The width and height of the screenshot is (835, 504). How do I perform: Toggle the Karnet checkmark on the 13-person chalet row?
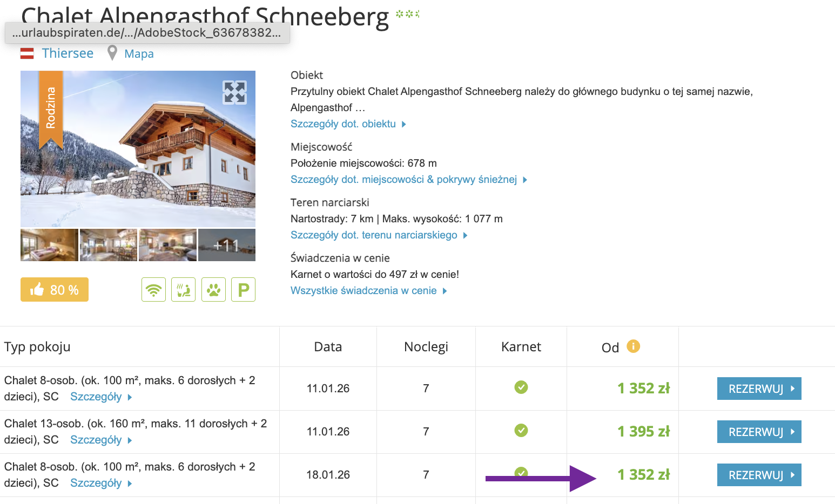pyautogui.click(x=521, y=431)
